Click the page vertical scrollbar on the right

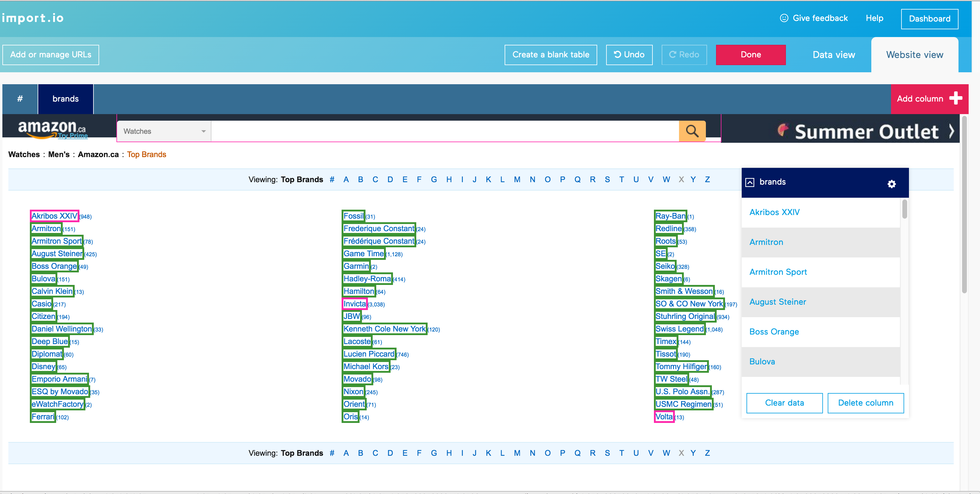tap(964, 205)
